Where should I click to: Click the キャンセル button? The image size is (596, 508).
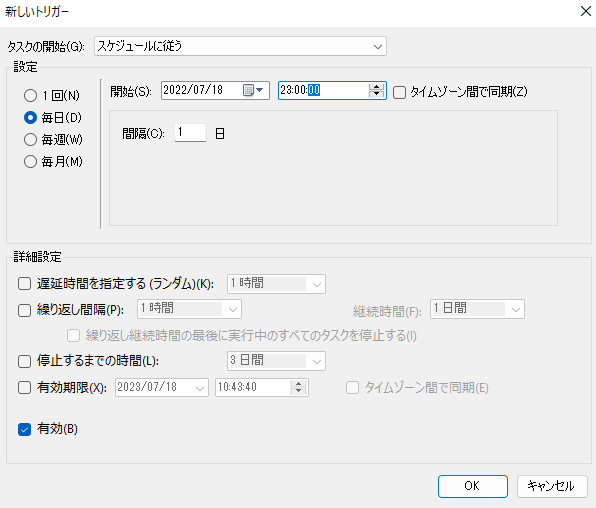point(552,486)
